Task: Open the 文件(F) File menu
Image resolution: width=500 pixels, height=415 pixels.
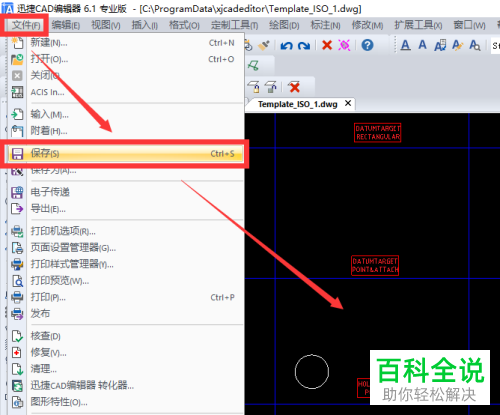Action: click(x=26, y=25)
